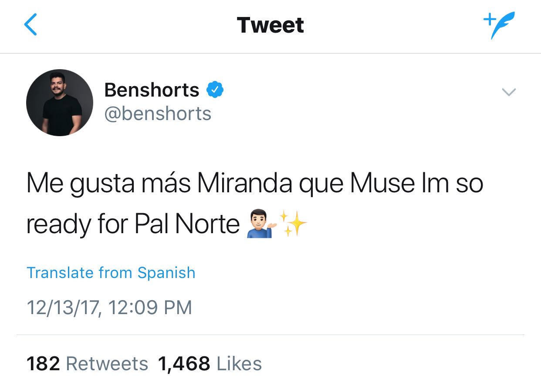Open Benshorts' profile picture

(60, 103)
